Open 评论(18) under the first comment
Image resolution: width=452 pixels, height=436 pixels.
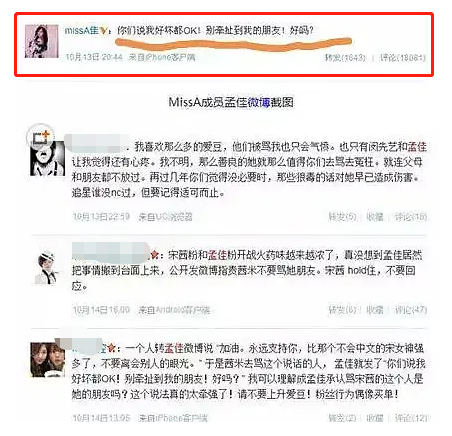pyautogui.click(x=411, y=217)
